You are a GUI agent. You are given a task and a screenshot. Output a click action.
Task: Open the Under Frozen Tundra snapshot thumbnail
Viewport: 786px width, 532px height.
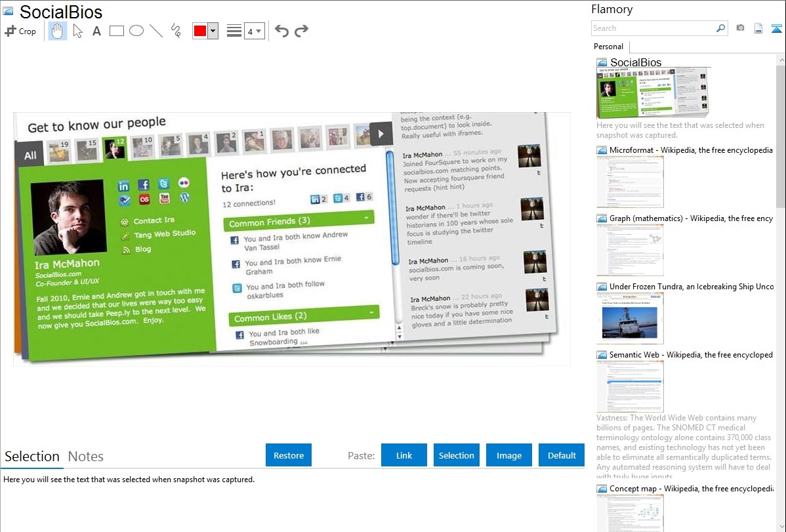(630, 318)
